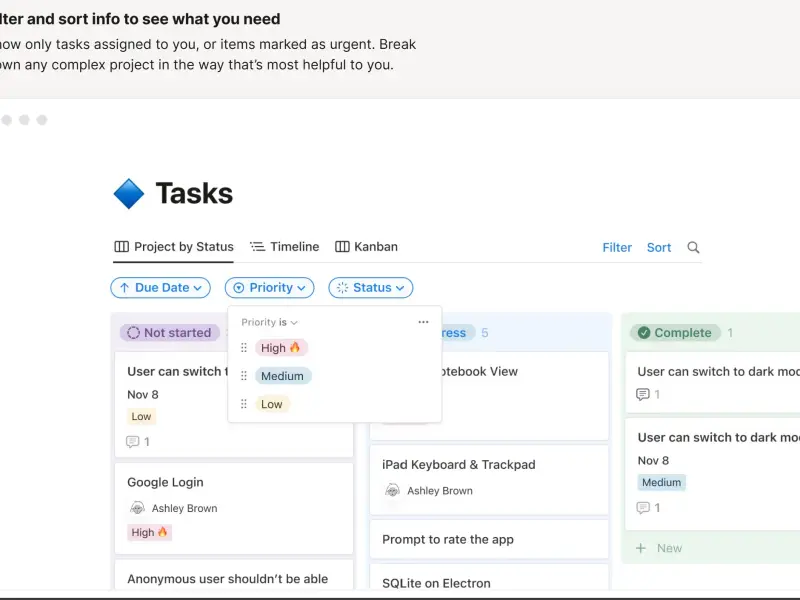Screen dimensions: 800x600
Task: Click Ashley Brown avatar on Google Login card
Action: coord(138,508)
